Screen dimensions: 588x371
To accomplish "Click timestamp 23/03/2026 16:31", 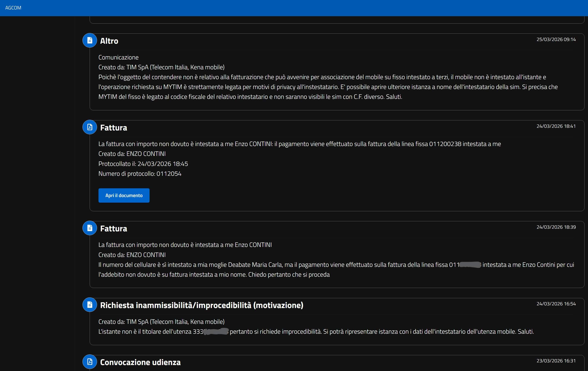I will (x=556, y=361).
